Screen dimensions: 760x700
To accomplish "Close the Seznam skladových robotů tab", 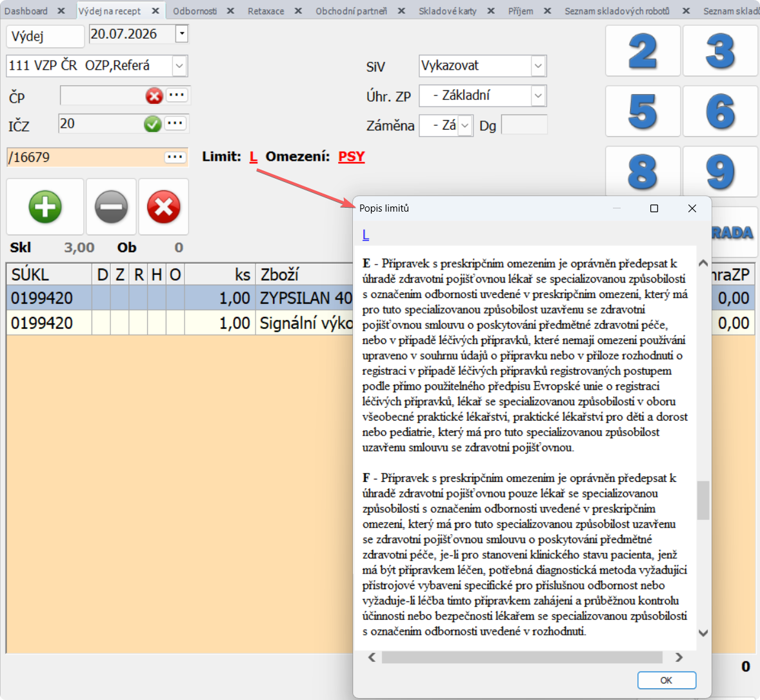I will pos(686,11).
